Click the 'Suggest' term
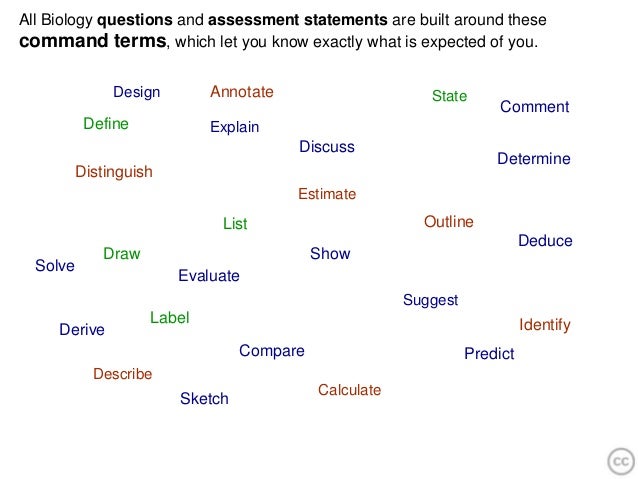The height and width of the screenshot is (479, 638). click(x=430, y=300)
